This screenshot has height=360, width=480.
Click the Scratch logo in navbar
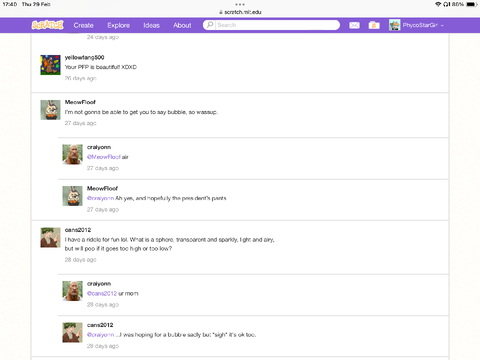pos(47,25)
